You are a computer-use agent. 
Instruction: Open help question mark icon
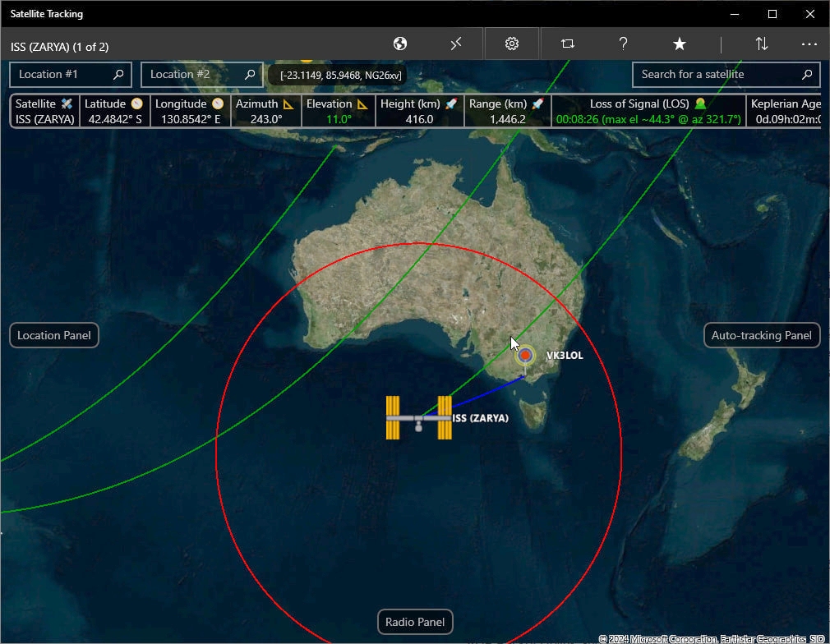[x=624, y=44]
